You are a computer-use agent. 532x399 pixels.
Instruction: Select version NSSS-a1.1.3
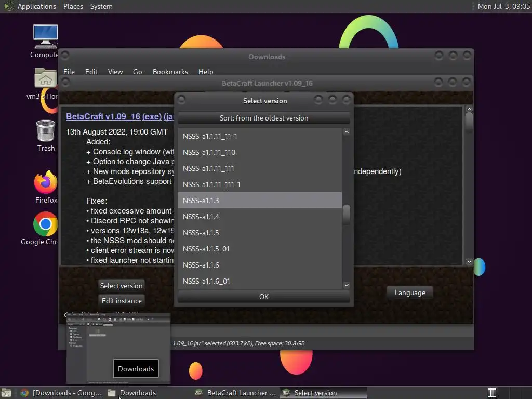click(260, 201)
